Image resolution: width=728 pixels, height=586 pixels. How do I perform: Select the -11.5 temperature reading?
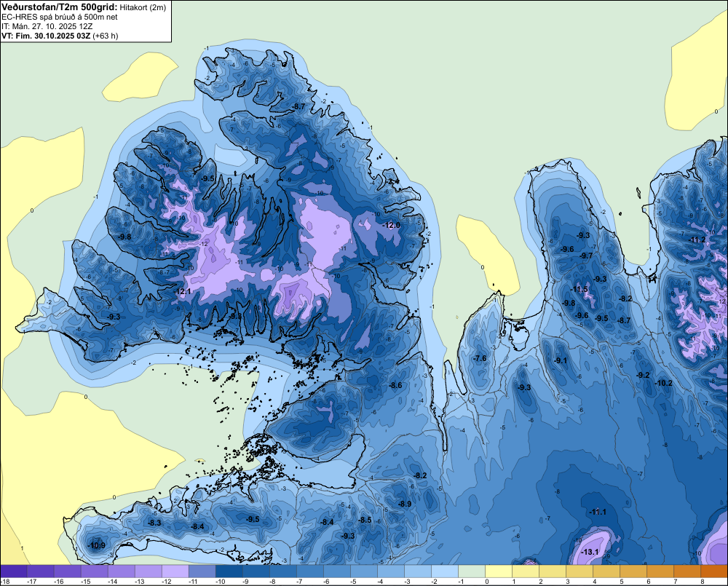click(x=580, y=289)
